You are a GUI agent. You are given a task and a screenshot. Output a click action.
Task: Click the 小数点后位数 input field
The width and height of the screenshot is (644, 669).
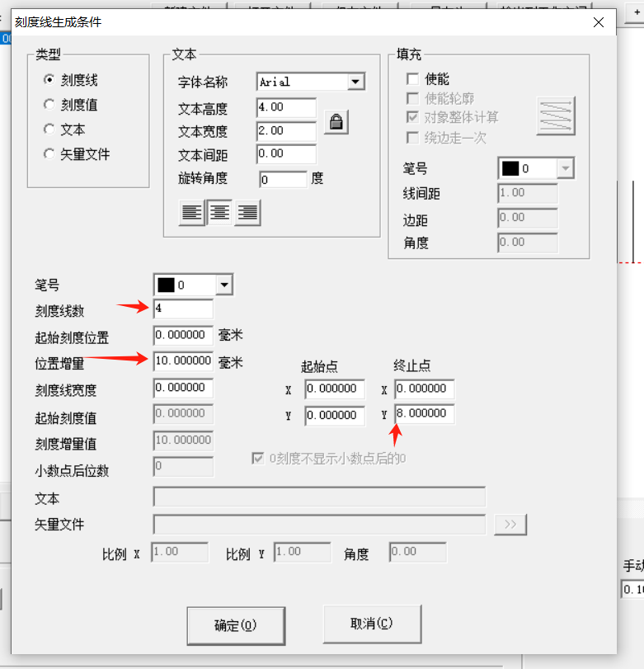coord(183,466)
